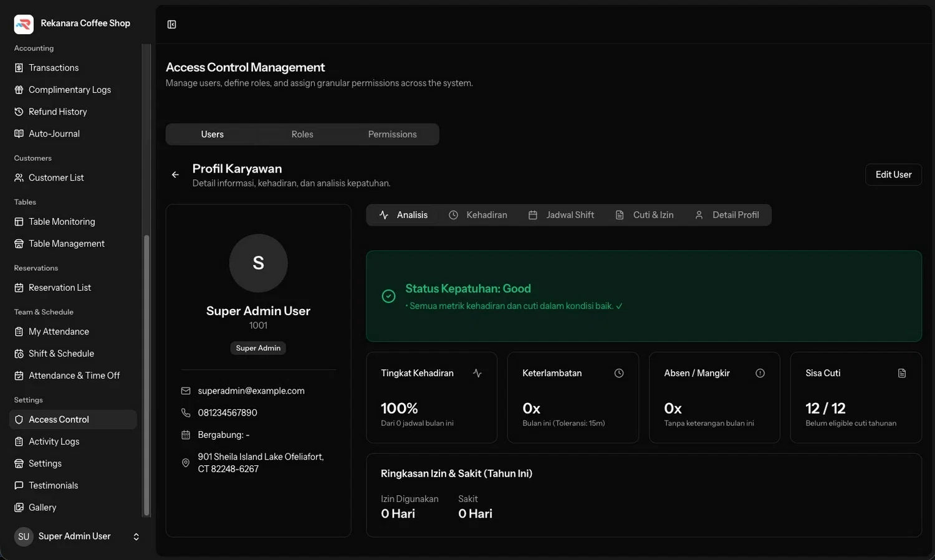Image resolution: width=935 pixels, height=560 pixels.
Task: Click the Gallery image icon
Action: 19,508
